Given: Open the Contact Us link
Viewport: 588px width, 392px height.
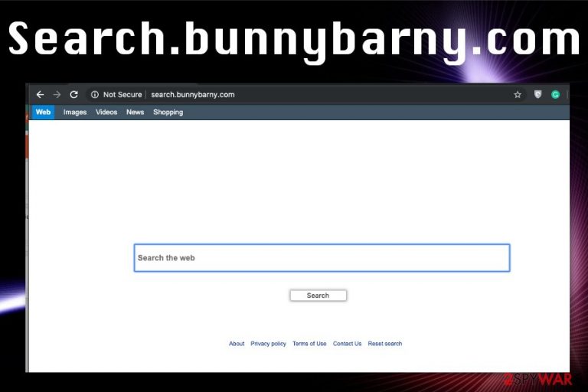Looking at the screenshot, I should point(348,344).
